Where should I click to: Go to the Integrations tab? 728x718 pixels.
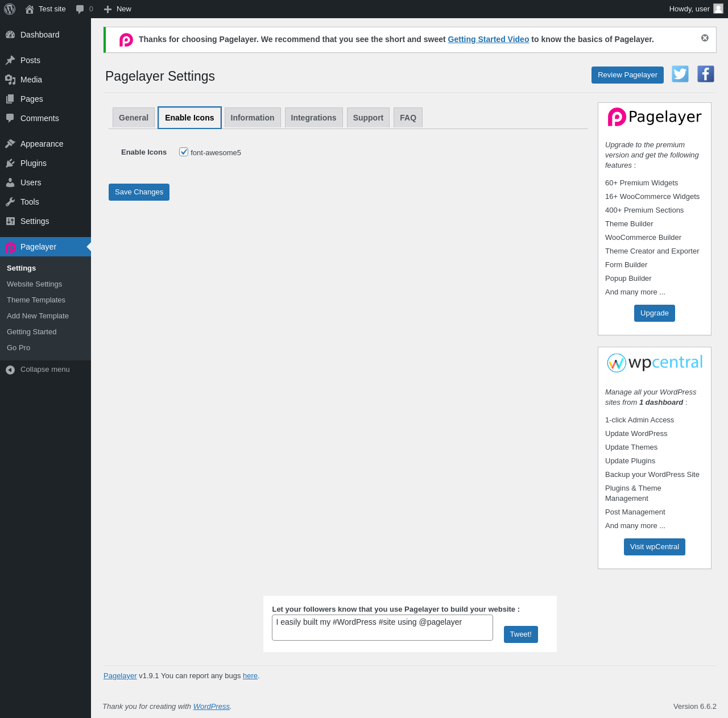pyautogui.click(x=314, y=118)
